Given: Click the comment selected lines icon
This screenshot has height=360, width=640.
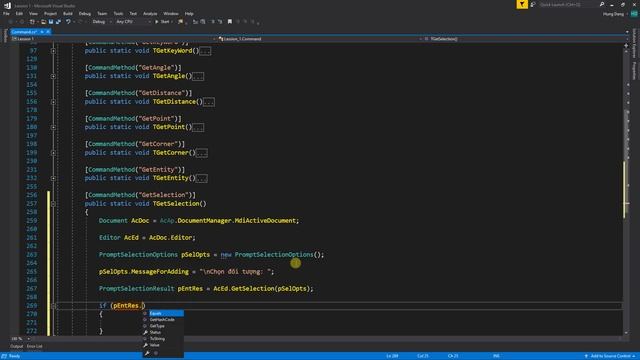Looking at the screenshot, I should point(196,22).
